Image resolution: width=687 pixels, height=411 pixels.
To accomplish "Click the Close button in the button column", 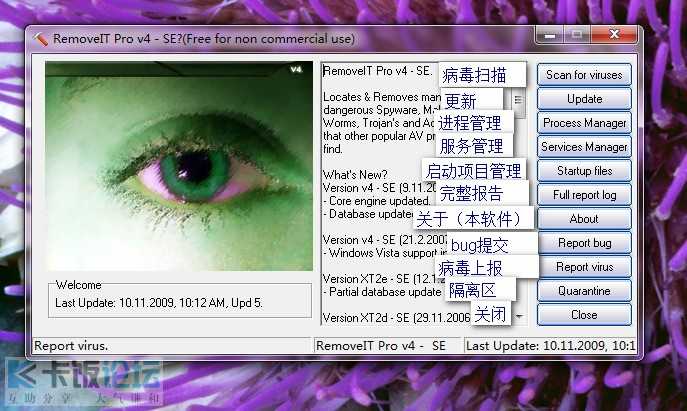I will [584, 315].
